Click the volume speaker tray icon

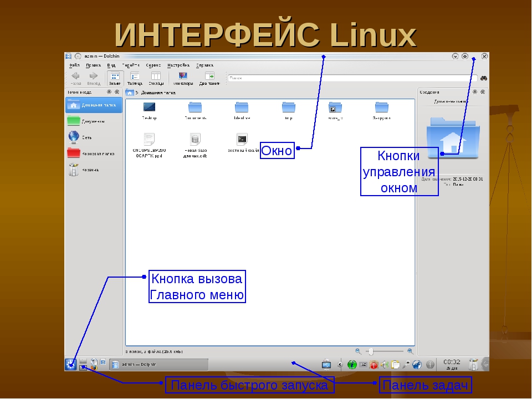point(385,365)
